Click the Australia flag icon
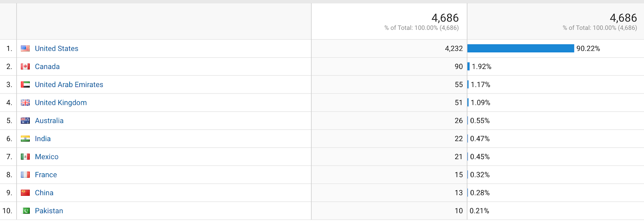Image resolution: width=644 pixels, height=222 pixels. [25, 120]
